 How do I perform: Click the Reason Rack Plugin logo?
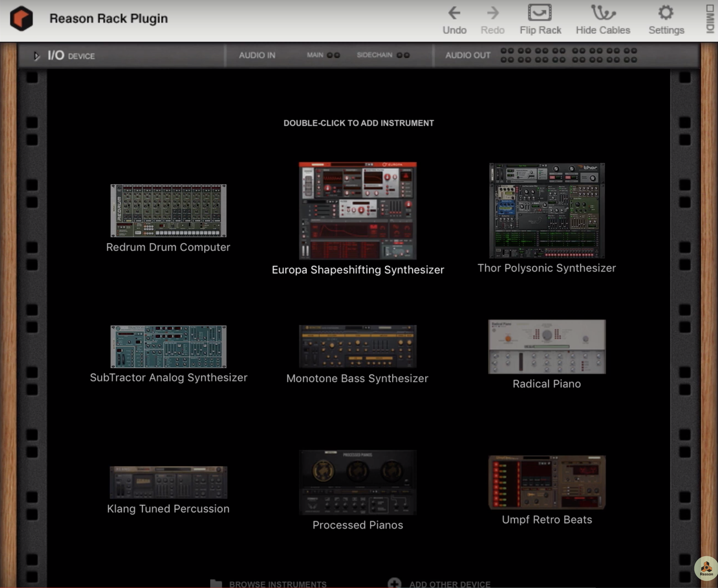[21, 18]
